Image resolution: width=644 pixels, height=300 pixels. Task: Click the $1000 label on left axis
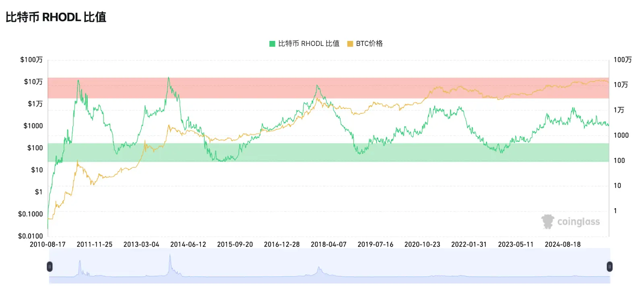click(33, 126)
